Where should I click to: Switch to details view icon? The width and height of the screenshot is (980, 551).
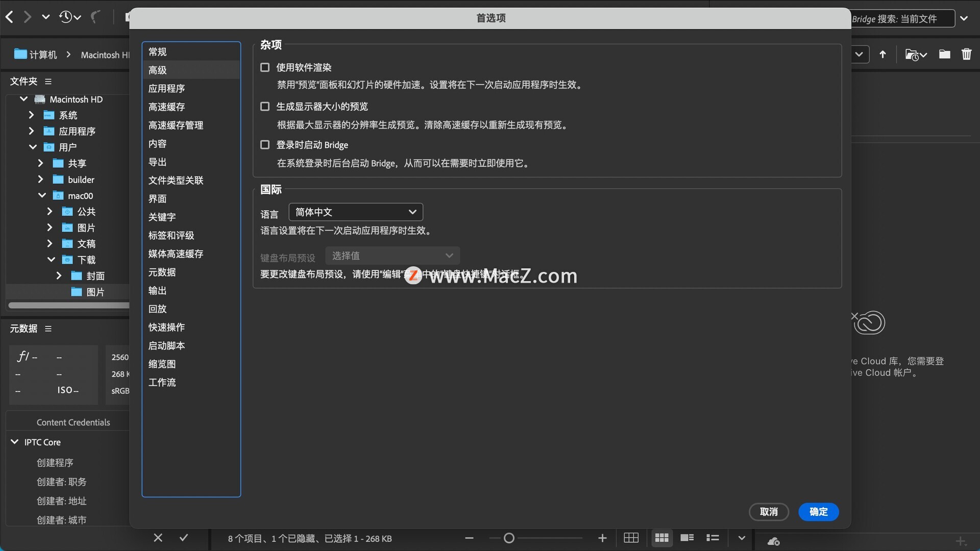687,538
